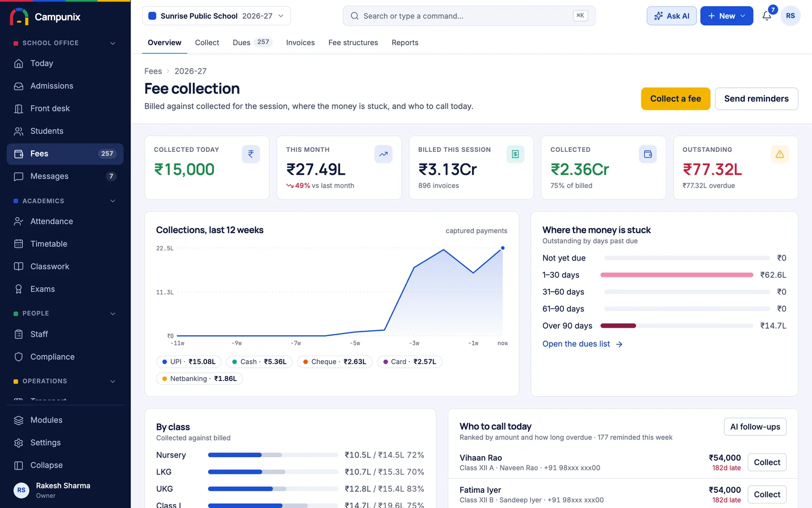812x508 pixels.
Task: Switch to the Dues tab
Action: [x=252, y=43]
